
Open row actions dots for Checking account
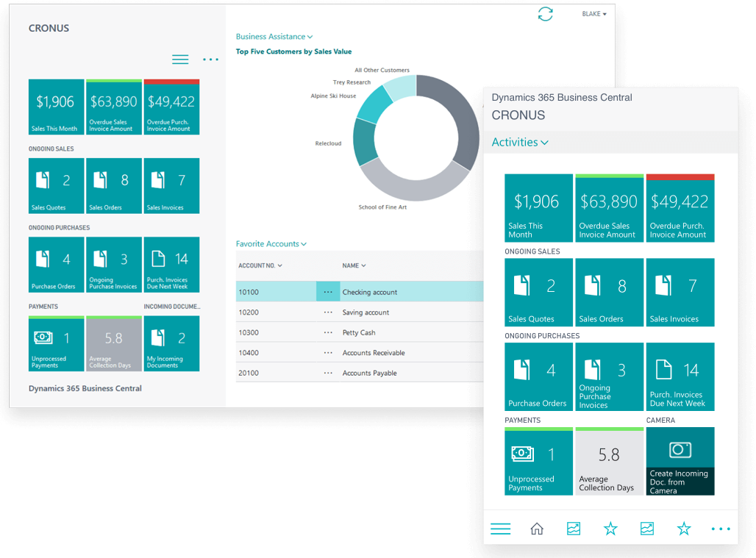pyautogui.click(x=328, y=292)
